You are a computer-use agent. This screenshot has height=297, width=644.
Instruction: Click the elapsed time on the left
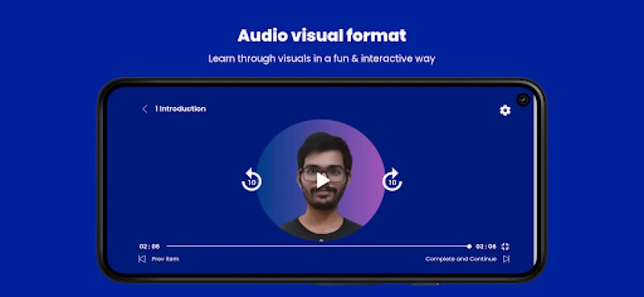(149, 246)
